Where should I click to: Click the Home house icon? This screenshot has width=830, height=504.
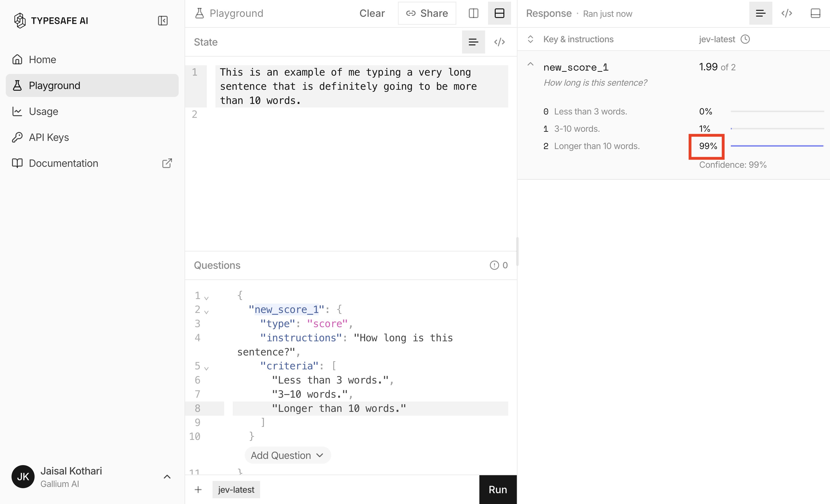(x=17, y=60)
